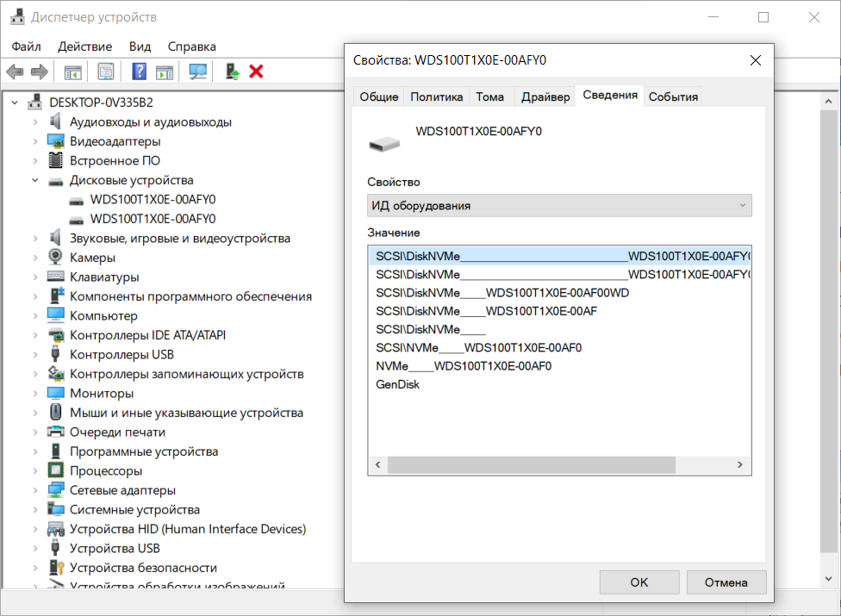Click the Properties toolbar icon
This screenshot has height=616, width=841.
106,72
